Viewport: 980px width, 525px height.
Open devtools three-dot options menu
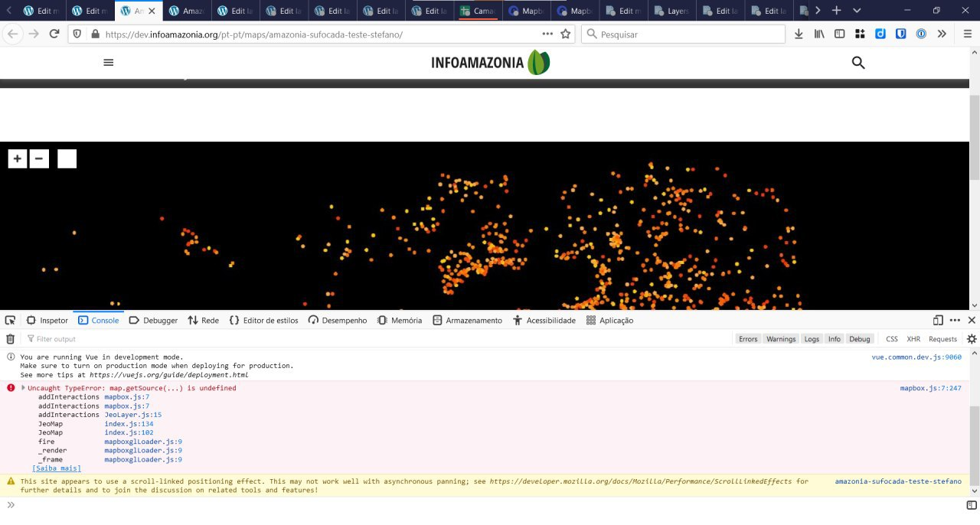[x=955, y=320]
